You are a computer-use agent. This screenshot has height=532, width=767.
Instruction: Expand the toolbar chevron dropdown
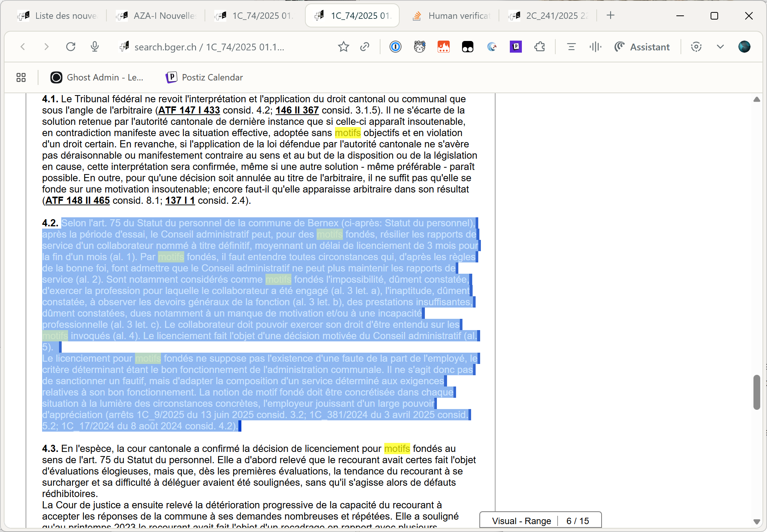[x=720, y=47]
